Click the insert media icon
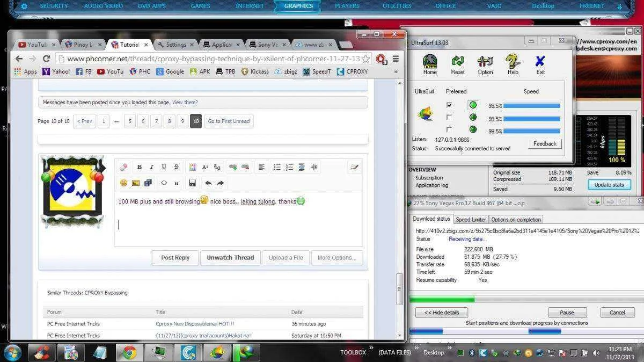The width and height of the screenshot is (644, 362). click(148, 183)
